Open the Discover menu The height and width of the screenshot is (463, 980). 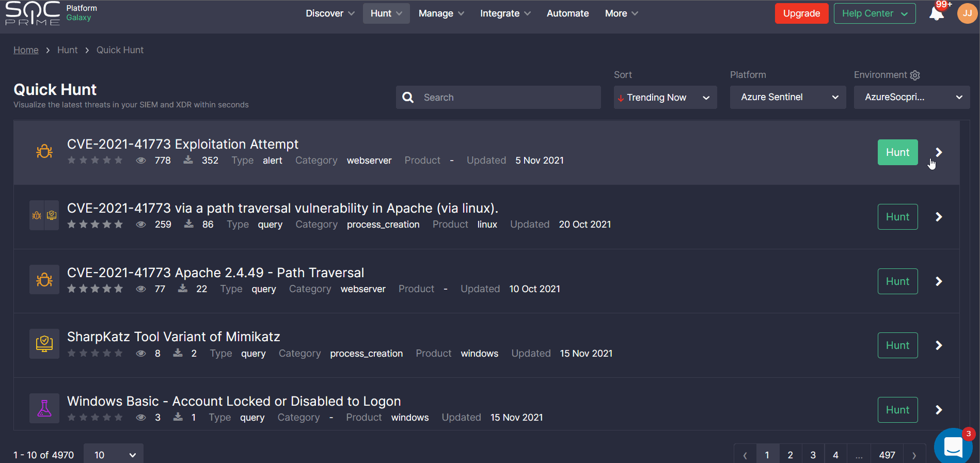[x=330, y=13]
